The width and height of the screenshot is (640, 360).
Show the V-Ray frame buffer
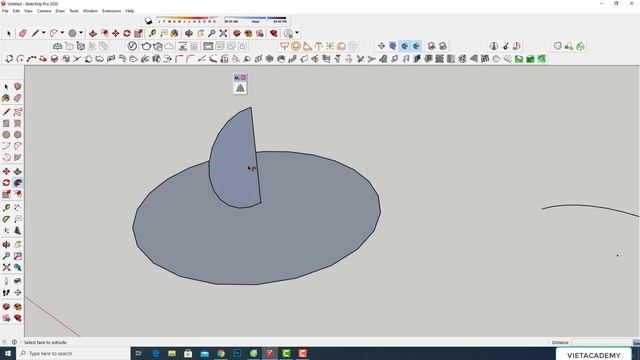(208, 46)
